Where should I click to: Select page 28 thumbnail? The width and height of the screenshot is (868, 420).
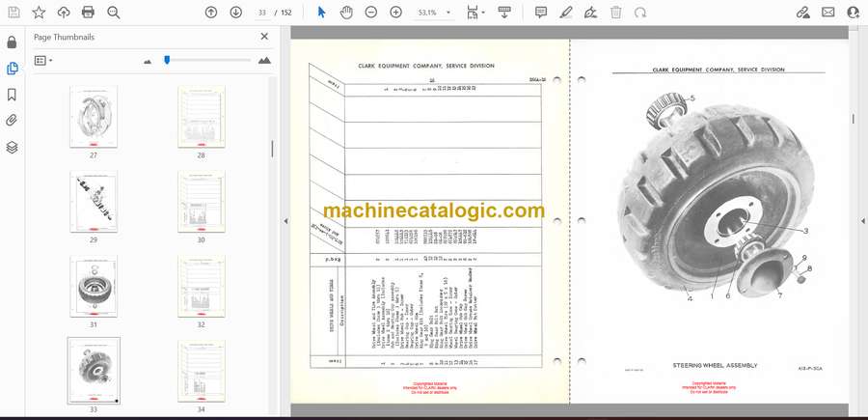click(x=201, y=117)
